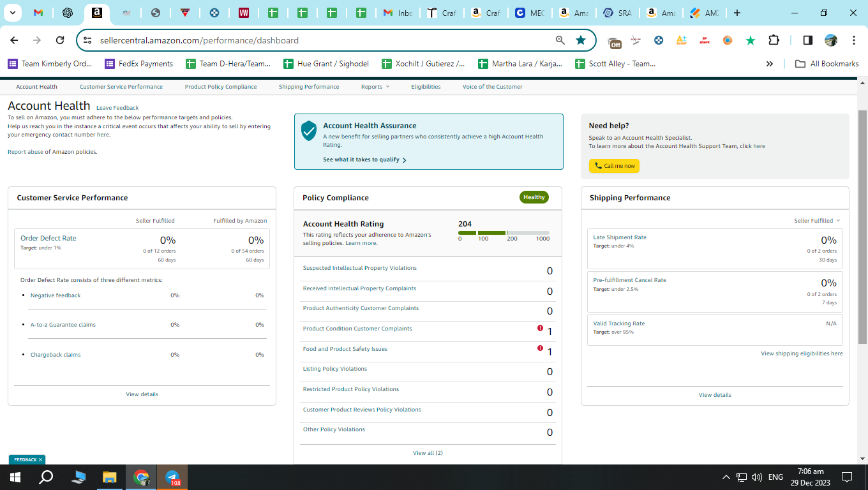Switch to the VW tab
The height and width of the screenshot is (490, 868).
click(243, 13)
